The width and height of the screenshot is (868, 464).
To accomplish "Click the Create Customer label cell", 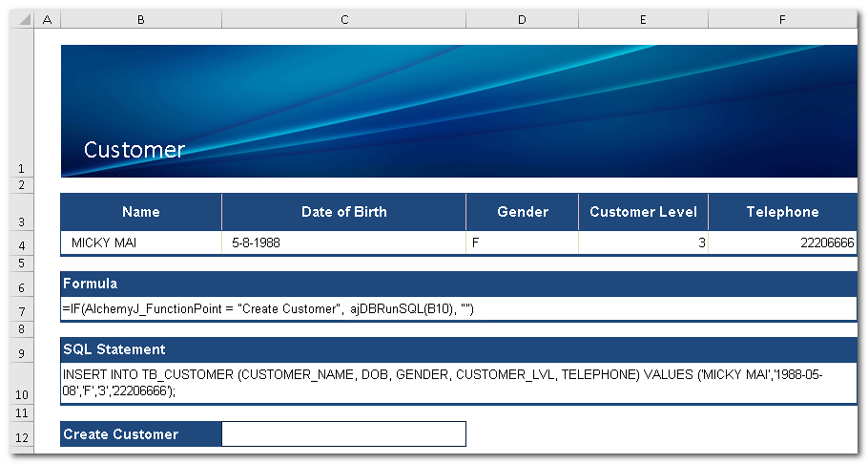I will pos(141,434).
